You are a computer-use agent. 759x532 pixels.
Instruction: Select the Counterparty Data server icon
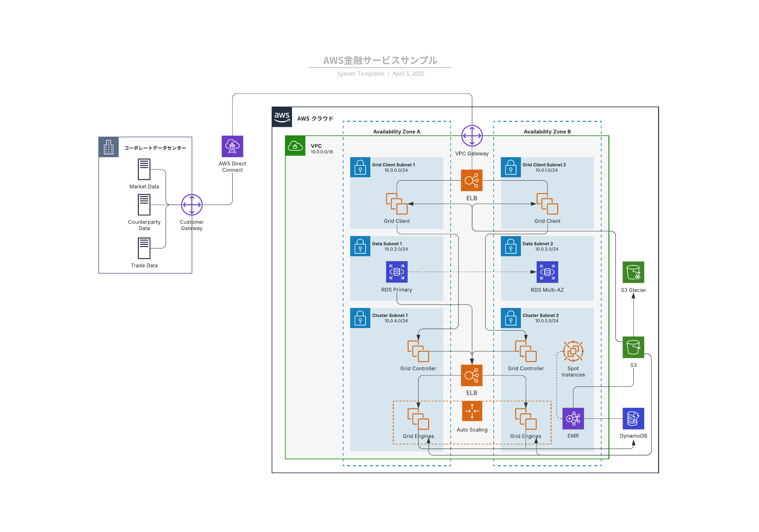click(144, 204)
